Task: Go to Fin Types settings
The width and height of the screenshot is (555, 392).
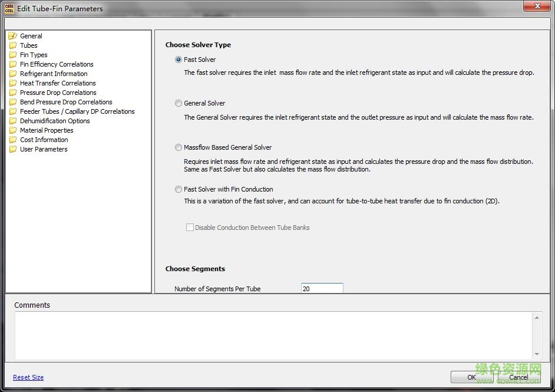Action: click(34, 55)
